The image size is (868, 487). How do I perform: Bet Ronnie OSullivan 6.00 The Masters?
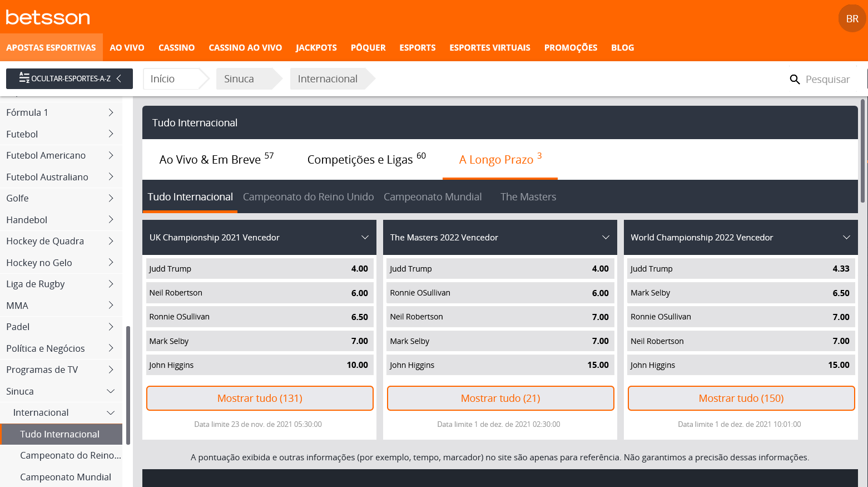pos(500,293)
